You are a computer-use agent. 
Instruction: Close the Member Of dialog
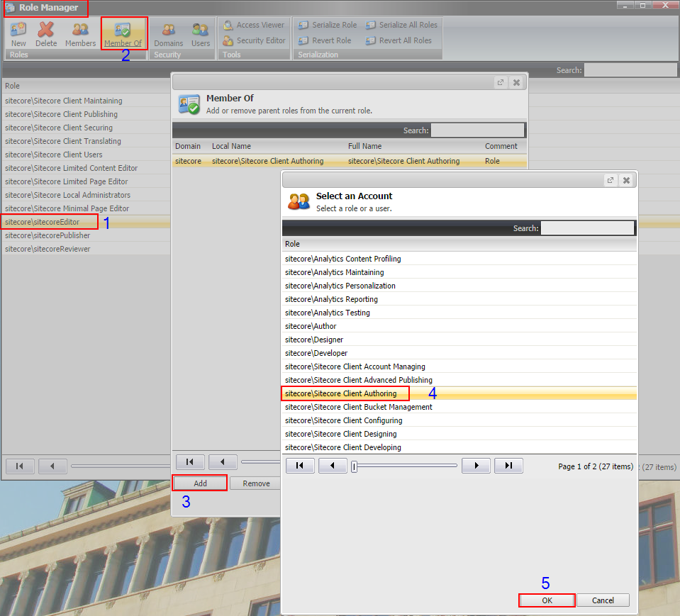516,82
